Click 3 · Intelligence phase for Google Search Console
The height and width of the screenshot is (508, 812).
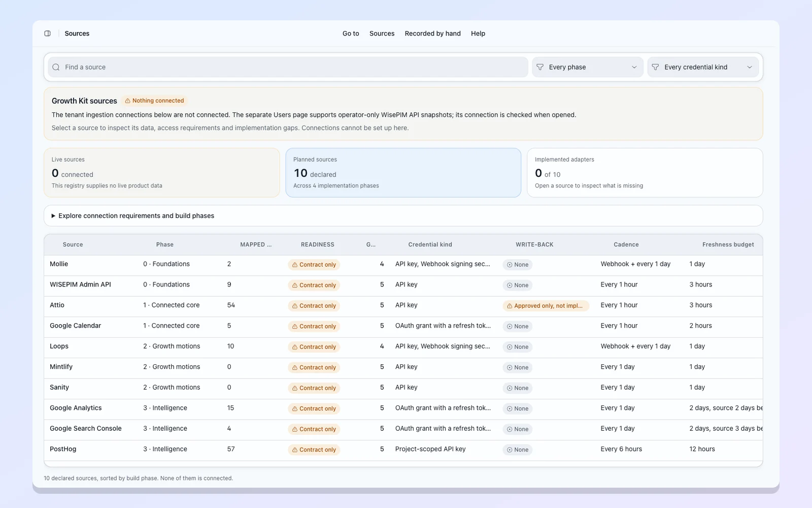click(165, 429)
